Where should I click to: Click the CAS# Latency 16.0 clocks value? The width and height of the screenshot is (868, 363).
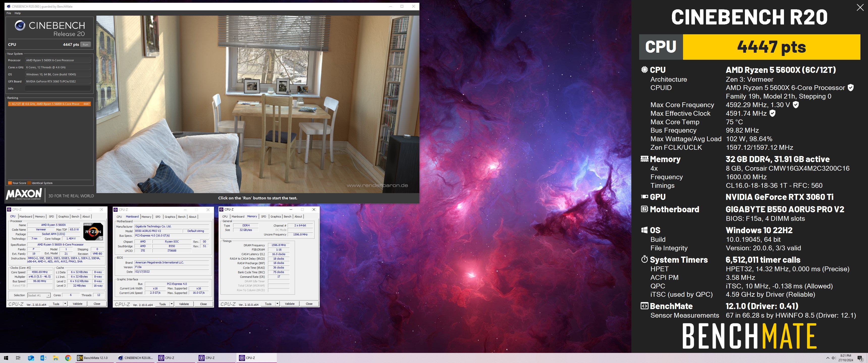pos(279,254)
